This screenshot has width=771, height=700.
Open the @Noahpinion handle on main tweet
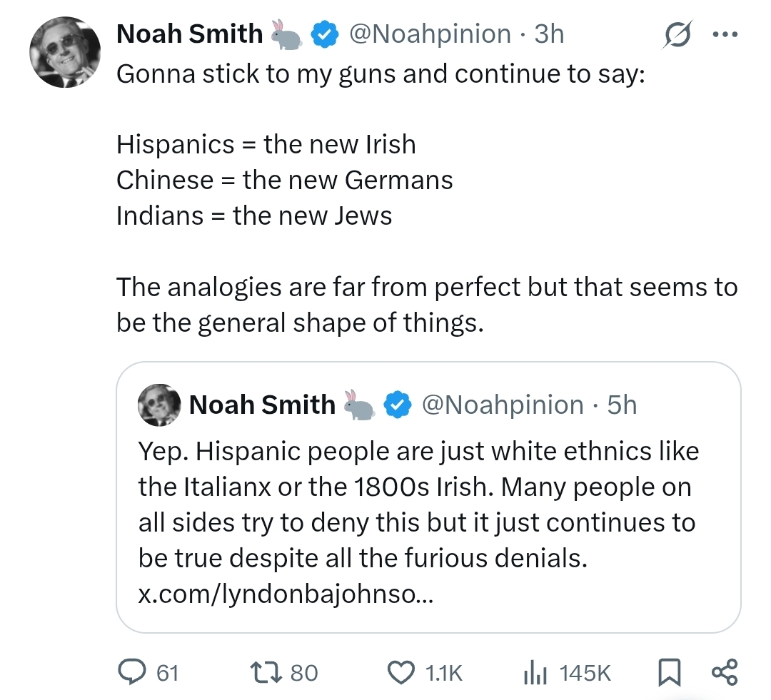click(x=430, y=34)
